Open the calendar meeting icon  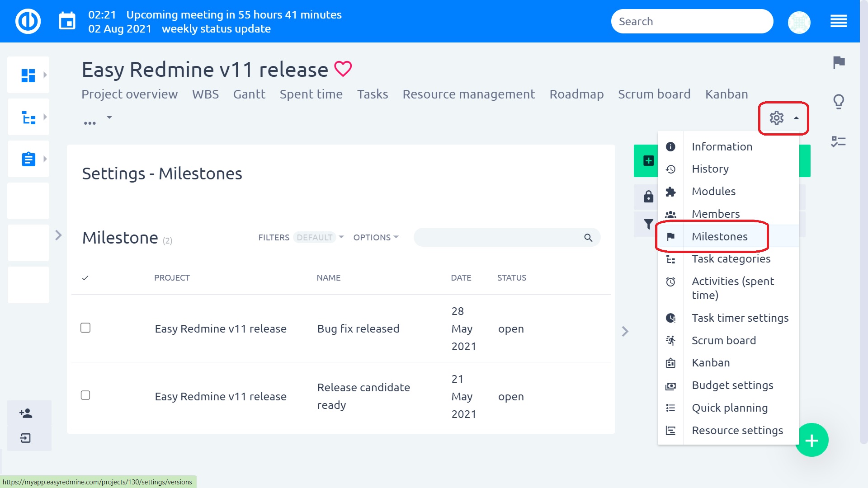[67, 21]
